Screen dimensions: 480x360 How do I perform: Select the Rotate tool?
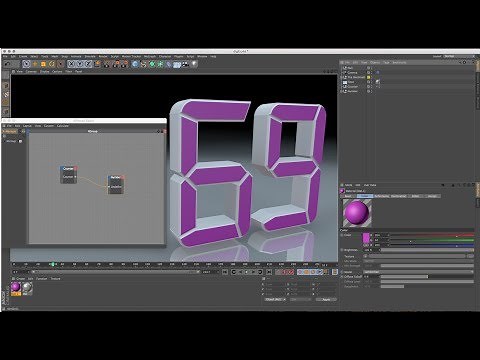point(52,64)
